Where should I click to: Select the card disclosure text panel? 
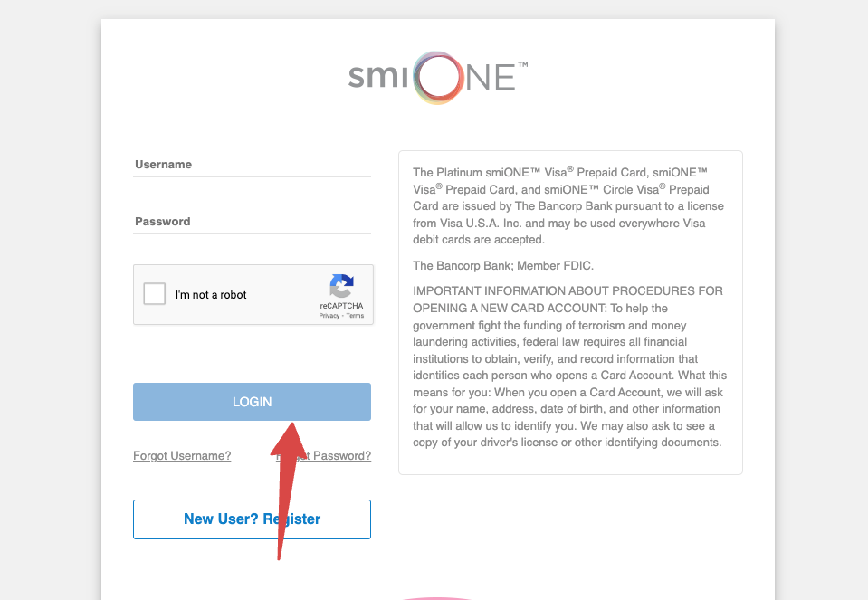pyautogui.click(x=569, y=310)
